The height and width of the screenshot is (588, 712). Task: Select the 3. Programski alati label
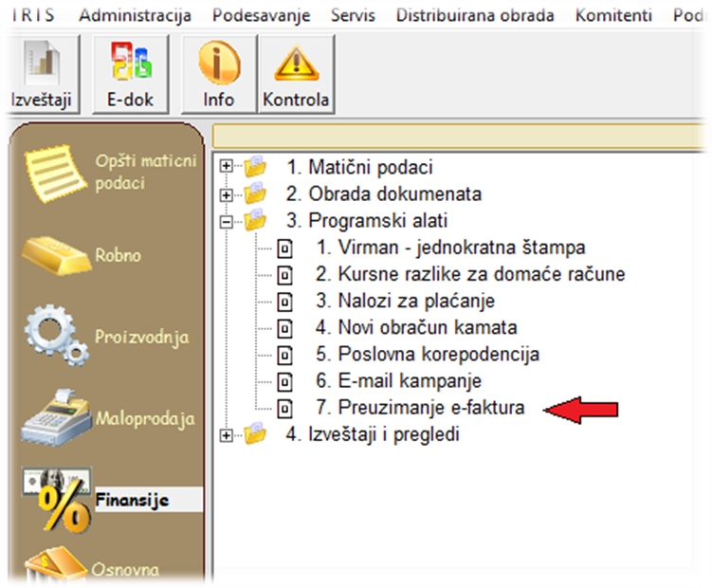point(367,220)
